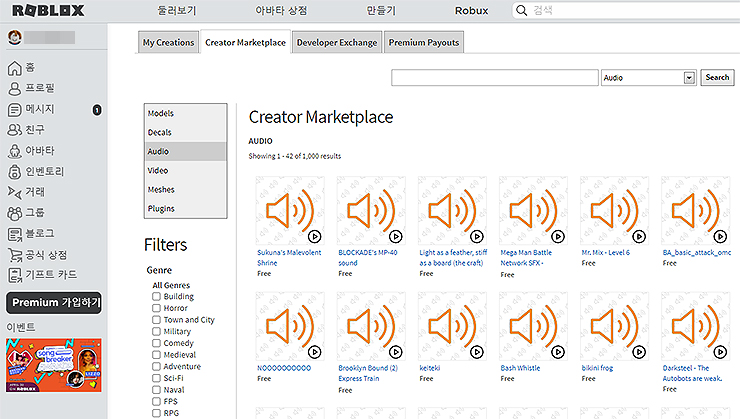Viewport: 740px width, 419px height.
Task: Select Decals in the category list
Action: pyautogui.click(x=185, y=132)
